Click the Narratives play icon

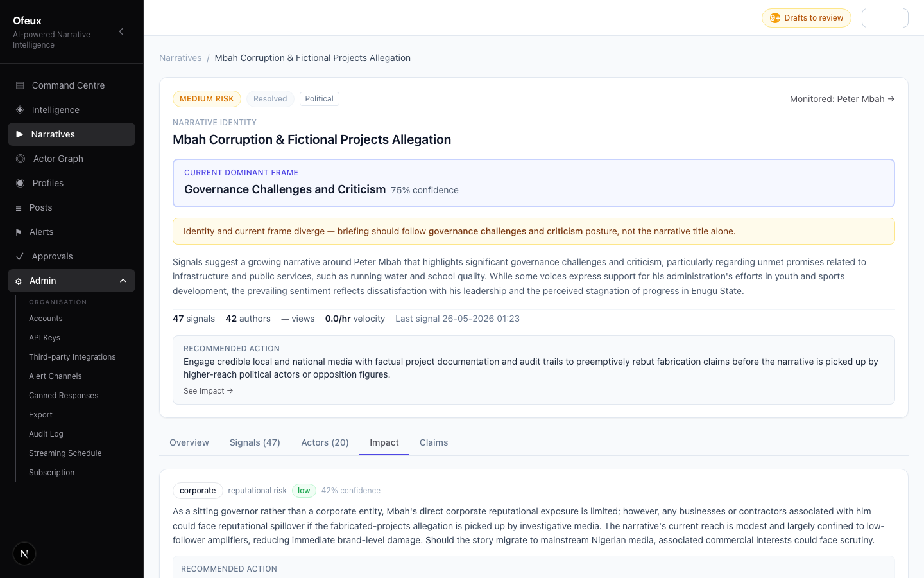(19, 134)
